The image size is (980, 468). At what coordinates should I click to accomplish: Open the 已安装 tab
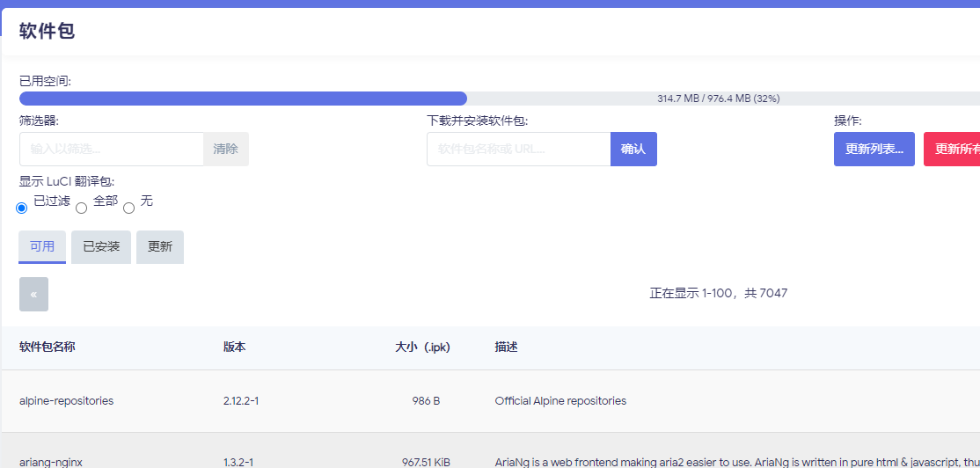tap(101, 247)
